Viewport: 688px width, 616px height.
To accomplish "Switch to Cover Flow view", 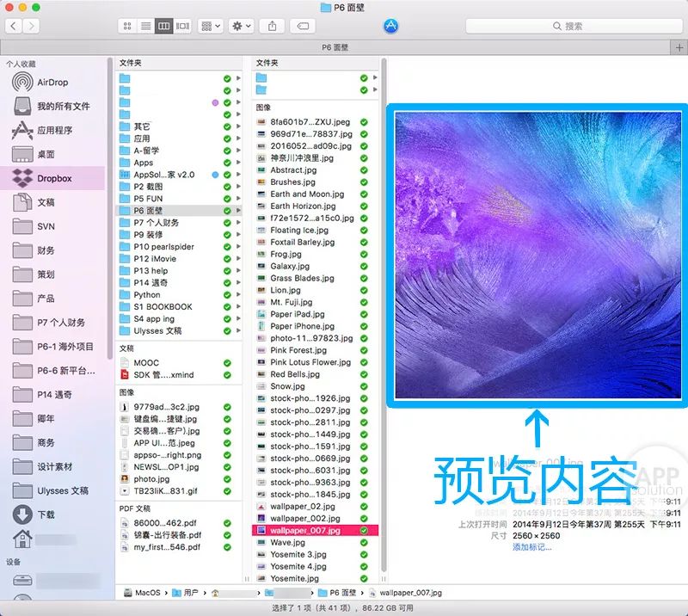I will 183,25.
